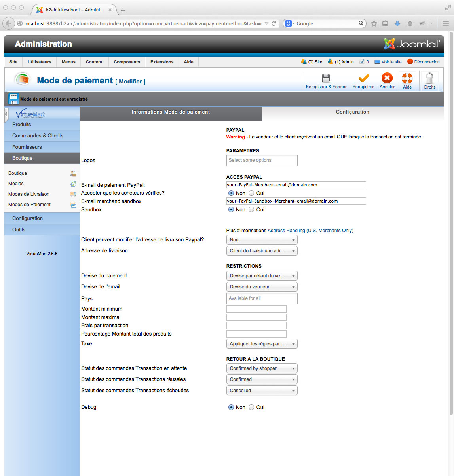Open a new browser tab with plus icon

coord(123,10)
